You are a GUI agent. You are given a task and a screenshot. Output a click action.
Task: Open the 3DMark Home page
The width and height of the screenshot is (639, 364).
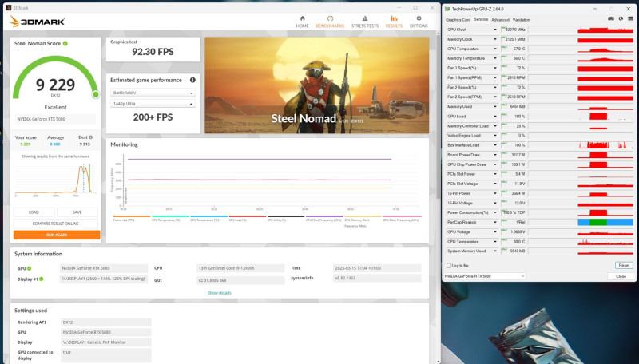tap(303, 22)
